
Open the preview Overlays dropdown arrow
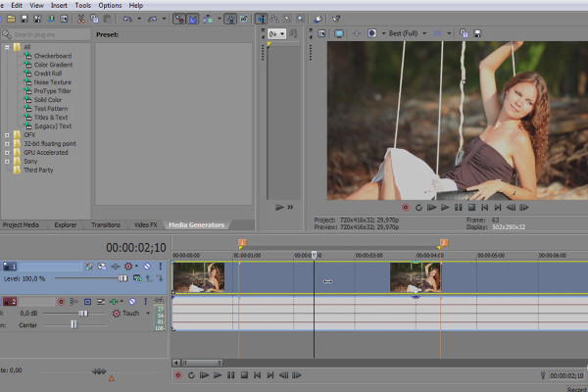(x=449, y=33)
